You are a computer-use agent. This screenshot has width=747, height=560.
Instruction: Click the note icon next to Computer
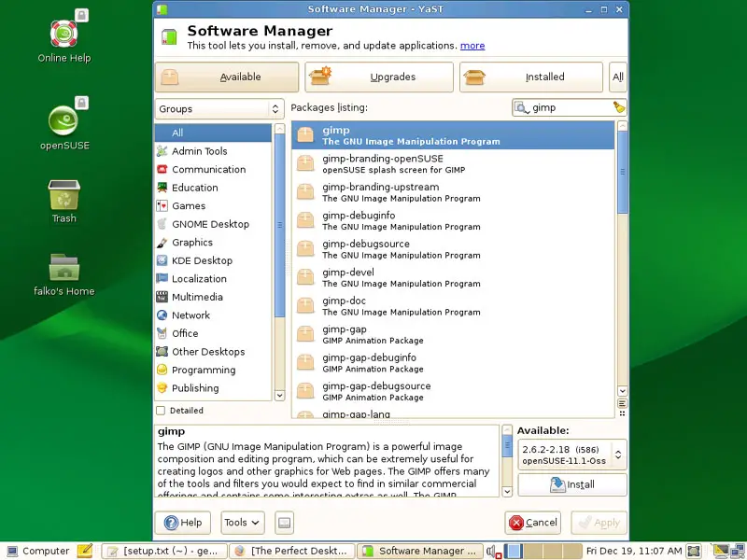(85, 551)
